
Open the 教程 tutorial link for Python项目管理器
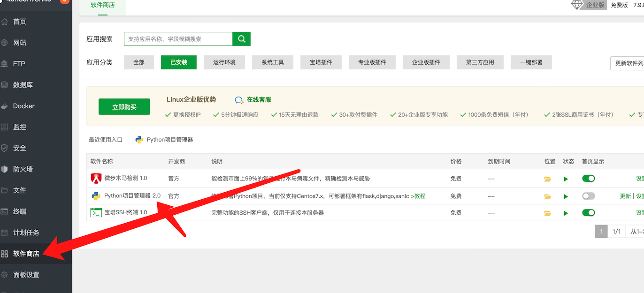click(x=419, y=195)
